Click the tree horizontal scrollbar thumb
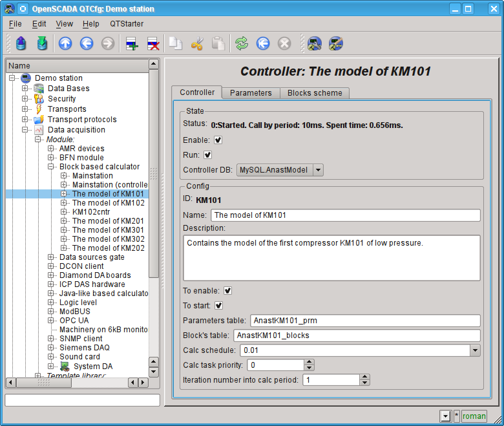504x426 pixels. [x=44, y=383]
